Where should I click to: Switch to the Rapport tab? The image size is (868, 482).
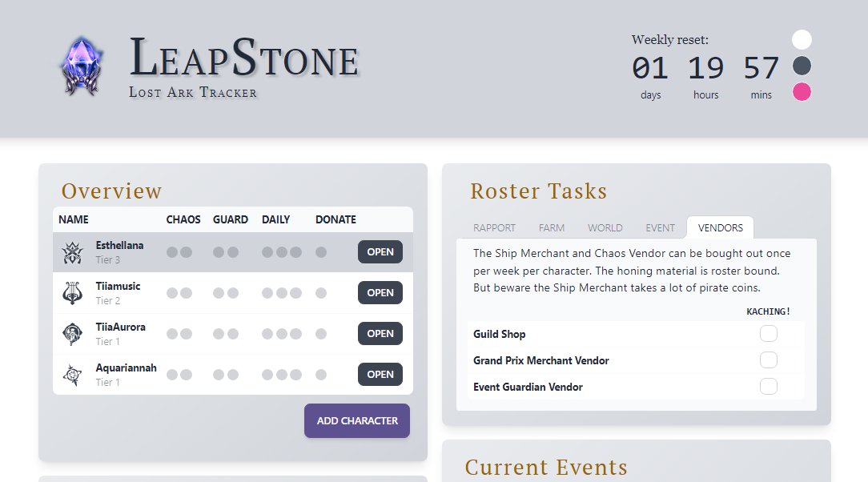coord(494,228)
